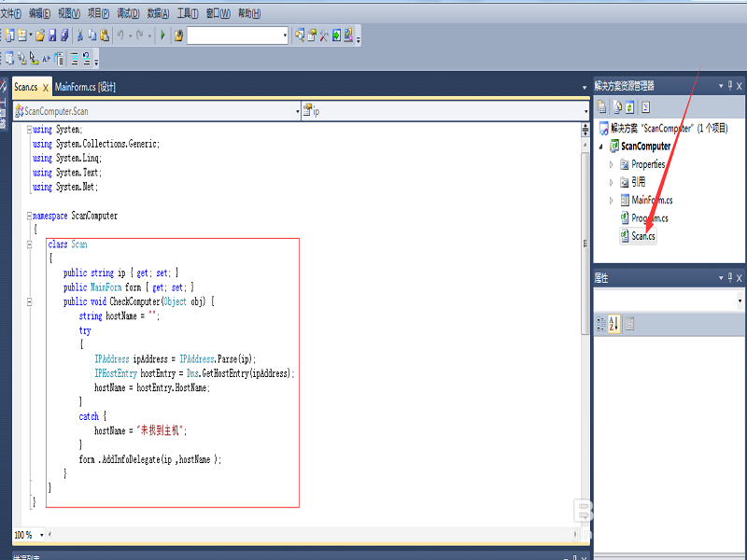Cut selection using the scissors icon
This screenshot has width=747, height=560.
[80, 35]
